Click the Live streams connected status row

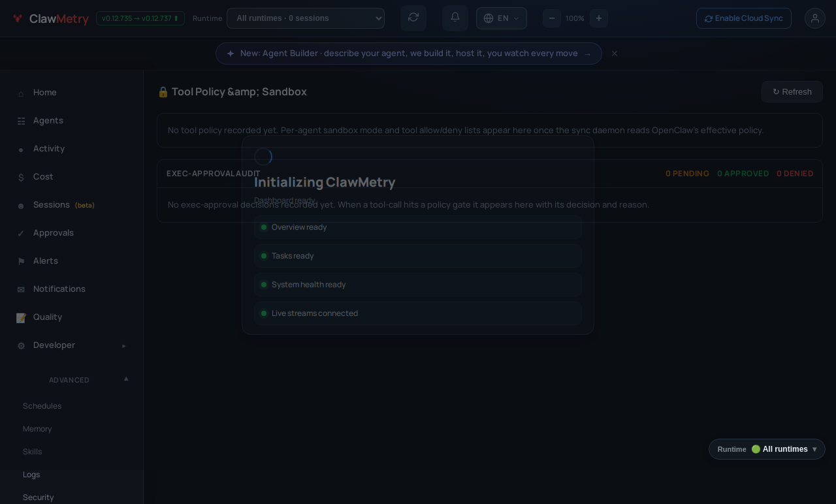pyautogui.click(x=418, y=313)
